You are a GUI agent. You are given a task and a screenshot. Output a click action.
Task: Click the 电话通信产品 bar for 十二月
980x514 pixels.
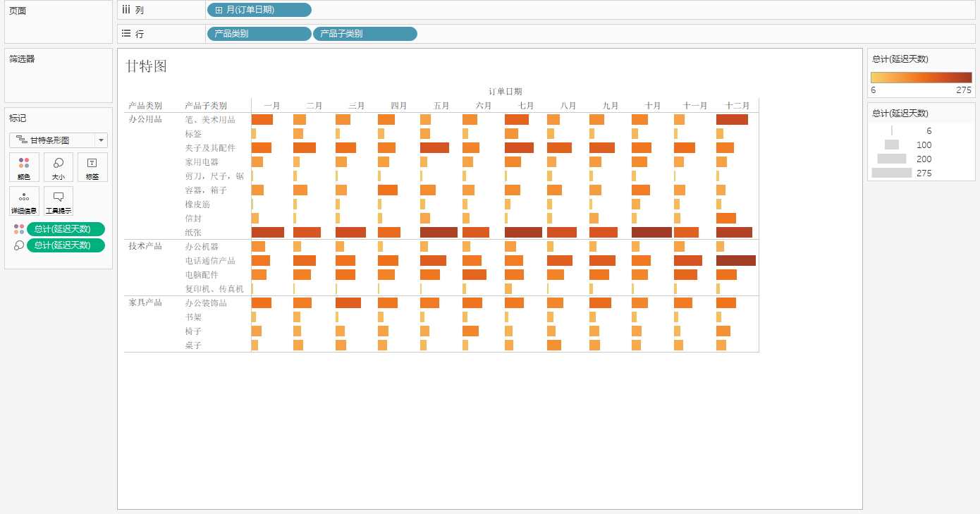pyautogui.click(x=736, y=261)
